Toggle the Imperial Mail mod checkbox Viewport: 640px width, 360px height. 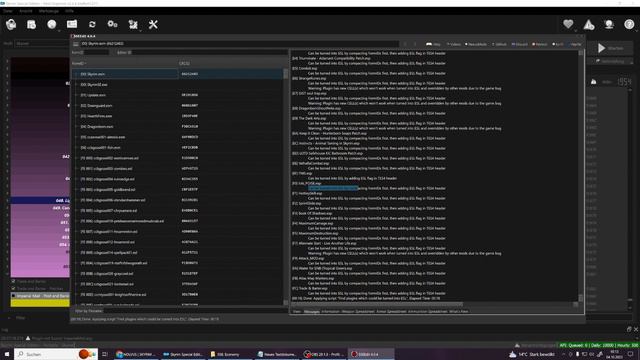coord(13,296)
